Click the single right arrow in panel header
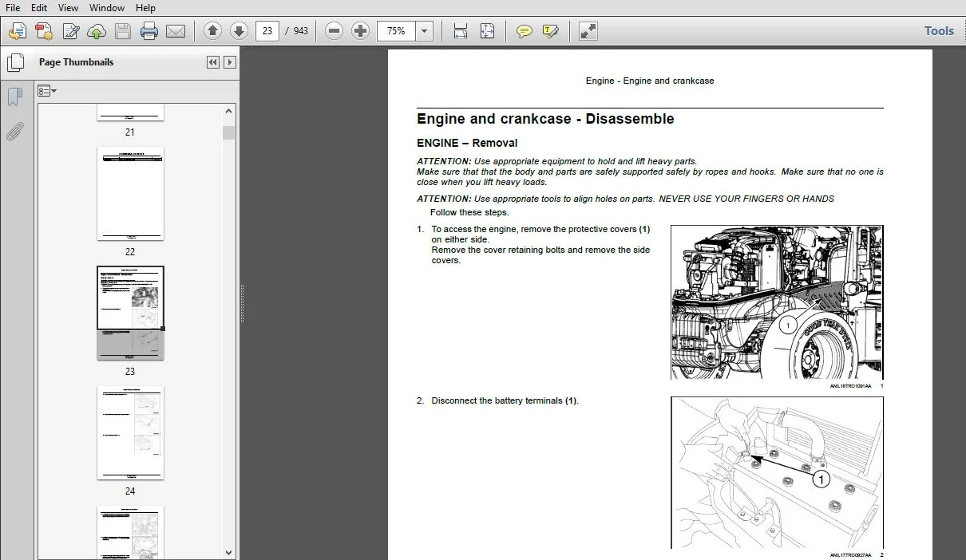 pos(230,62)
